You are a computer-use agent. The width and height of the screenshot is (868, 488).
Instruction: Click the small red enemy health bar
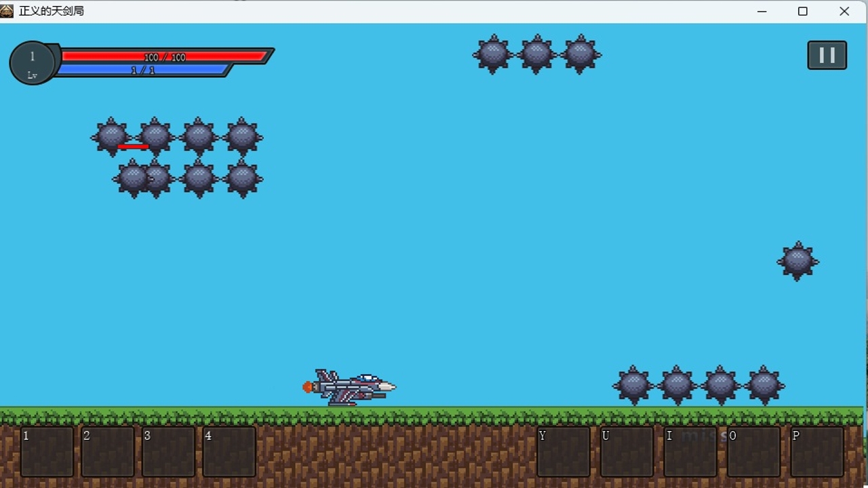[x=133, y=146]
